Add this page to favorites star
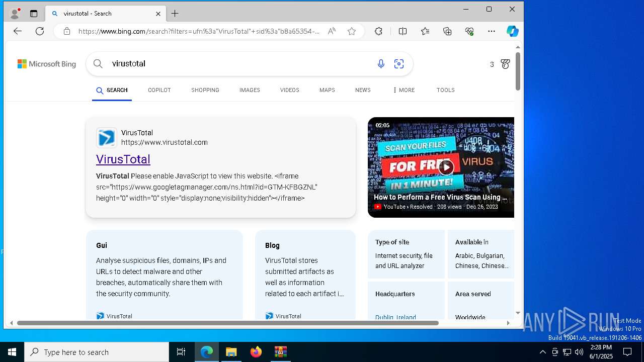Screen dimensions: 644x362 pos(352,31)
